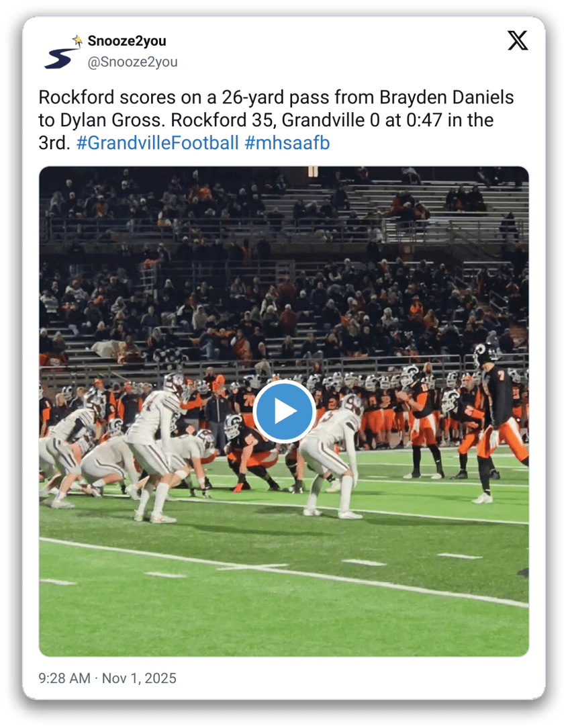
Task: Play the football video
Action: [284, 412]
